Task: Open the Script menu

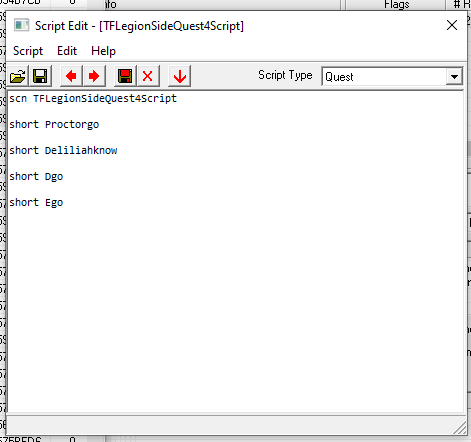Action: click(28, 51)
